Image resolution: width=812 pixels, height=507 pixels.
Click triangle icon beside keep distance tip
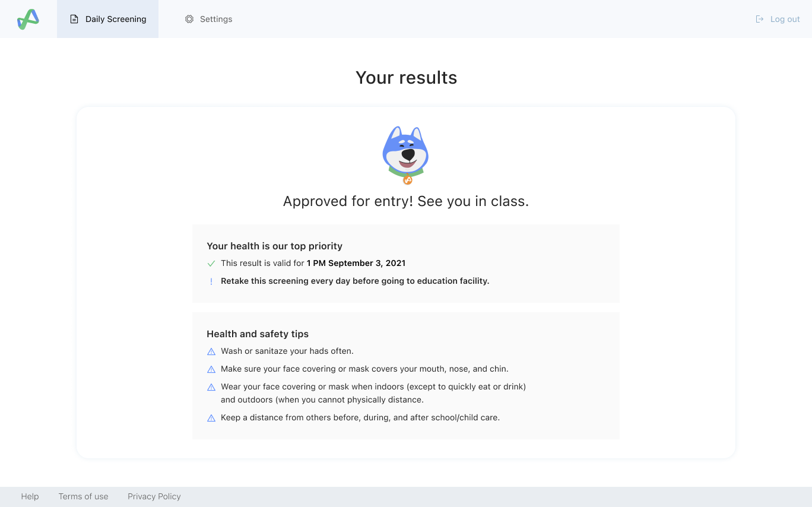[211, 418]
